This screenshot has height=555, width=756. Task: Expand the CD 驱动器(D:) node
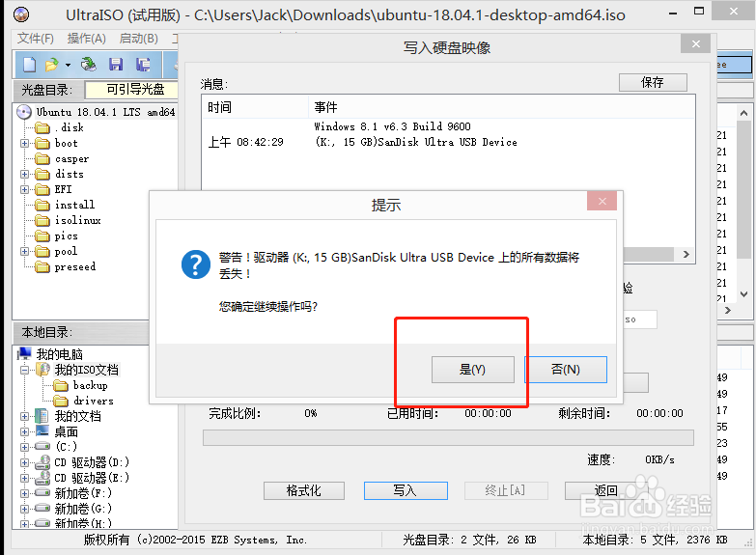[x=24, y=462]
